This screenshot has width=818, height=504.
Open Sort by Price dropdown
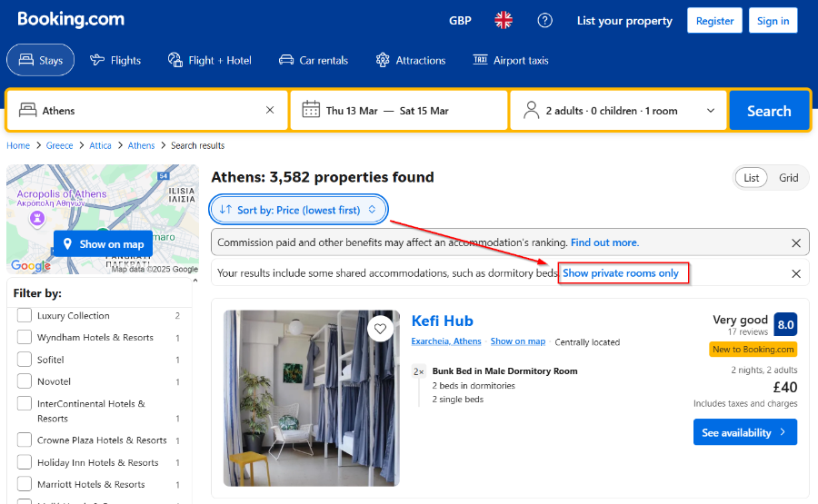(x=298, y=210)
